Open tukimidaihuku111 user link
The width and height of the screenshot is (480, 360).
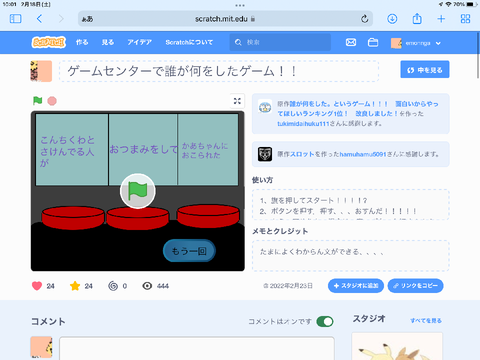click(303, 124)
